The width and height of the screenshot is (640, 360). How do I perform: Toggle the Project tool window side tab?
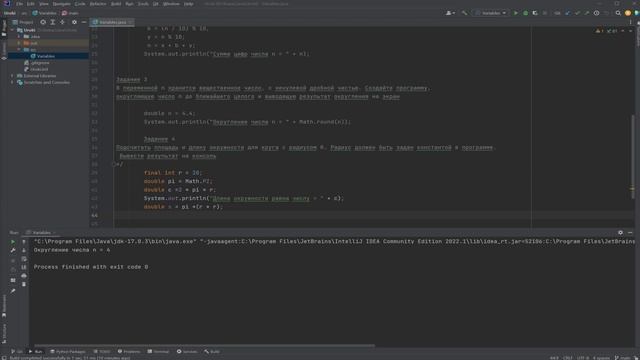pyautogui.click(x=4, y=29)
